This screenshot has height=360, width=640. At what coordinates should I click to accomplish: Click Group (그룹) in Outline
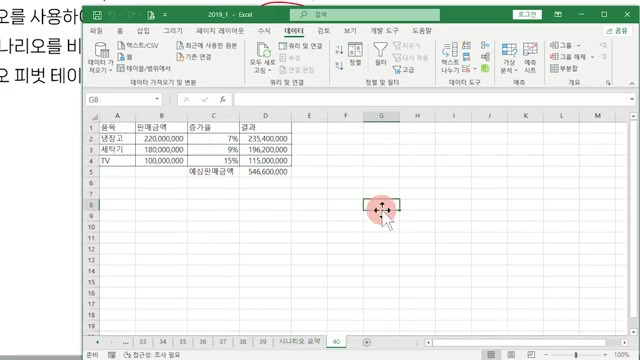click(561, 45)
